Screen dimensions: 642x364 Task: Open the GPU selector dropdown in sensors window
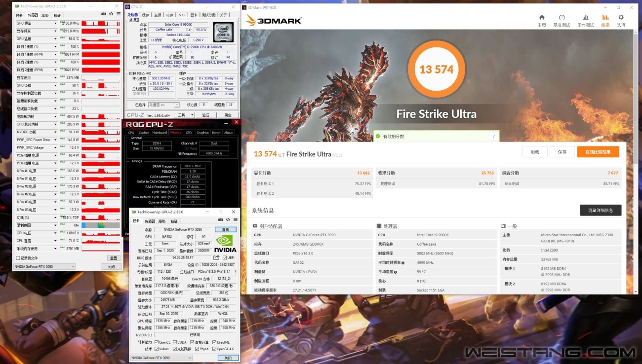44,267
